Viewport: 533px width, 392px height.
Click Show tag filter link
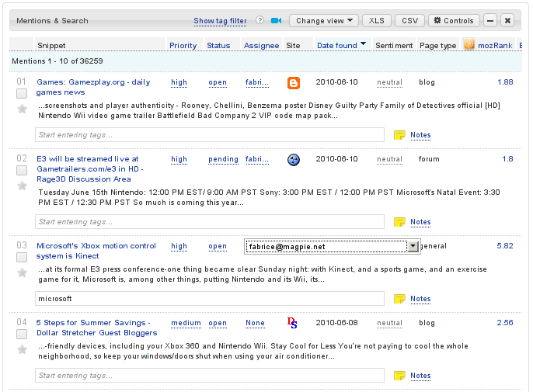[221, 21]
